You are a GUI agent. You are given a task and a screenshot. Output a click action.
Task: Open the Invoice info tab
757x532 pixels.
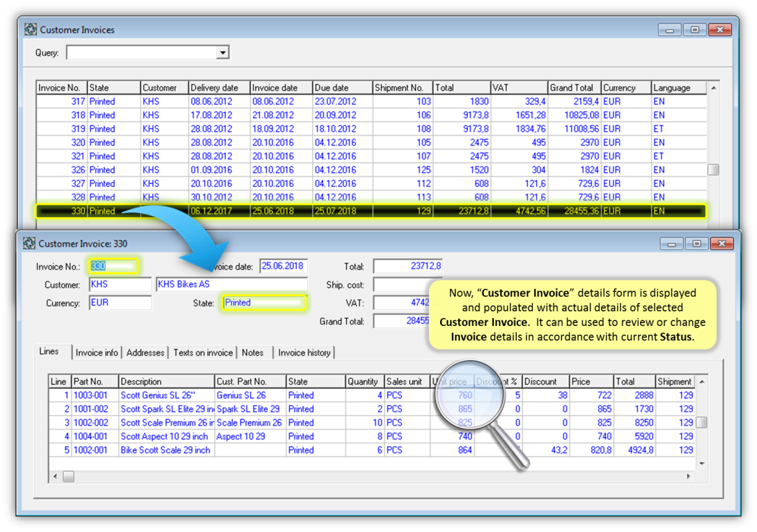(x=97, y=353)
